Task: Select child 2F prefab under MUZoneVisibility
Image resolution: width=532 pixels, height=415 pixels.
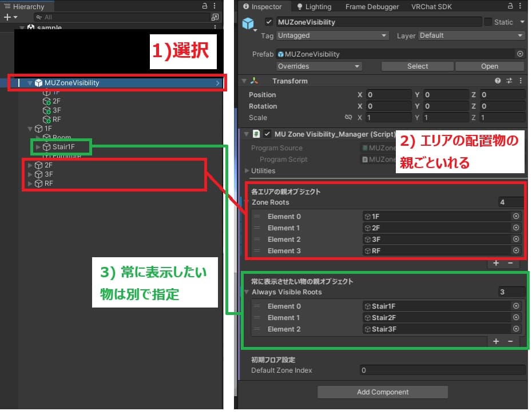Action: click(52, 101)
